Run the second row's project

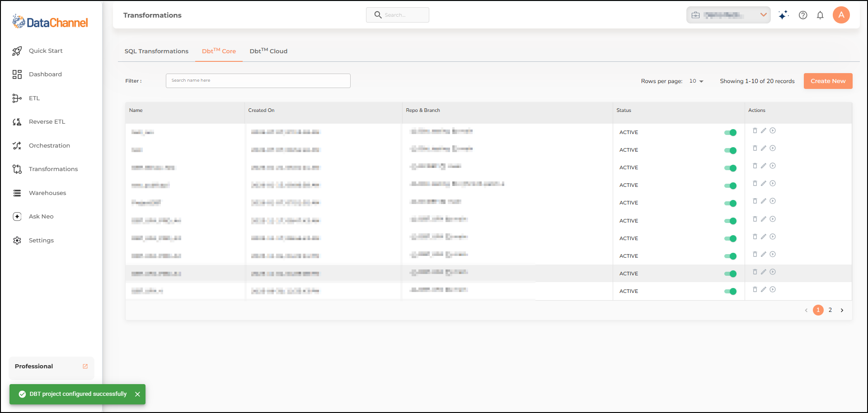(773, 148)
